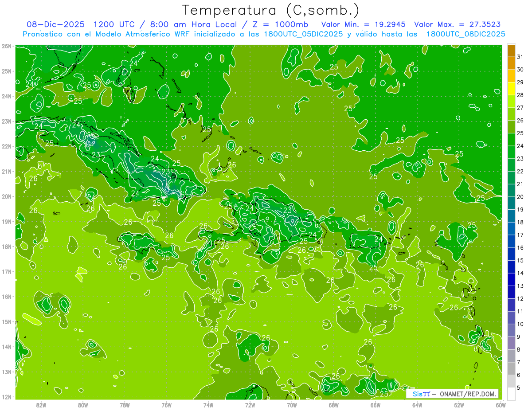The image size is (532, 411).
Task: Click Valor Max. = 27.3523 text
Action: tap(458, 24)
